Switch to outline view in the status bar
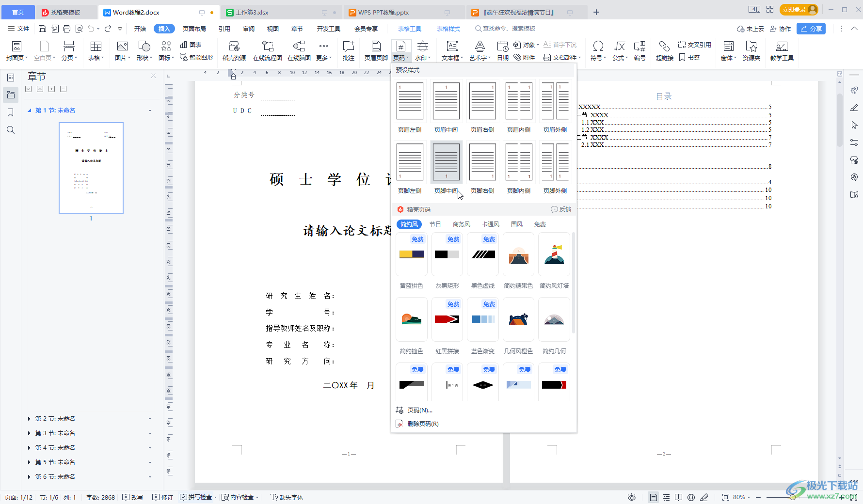The height and width of the screenshot is (504, 863). (666, 497)
